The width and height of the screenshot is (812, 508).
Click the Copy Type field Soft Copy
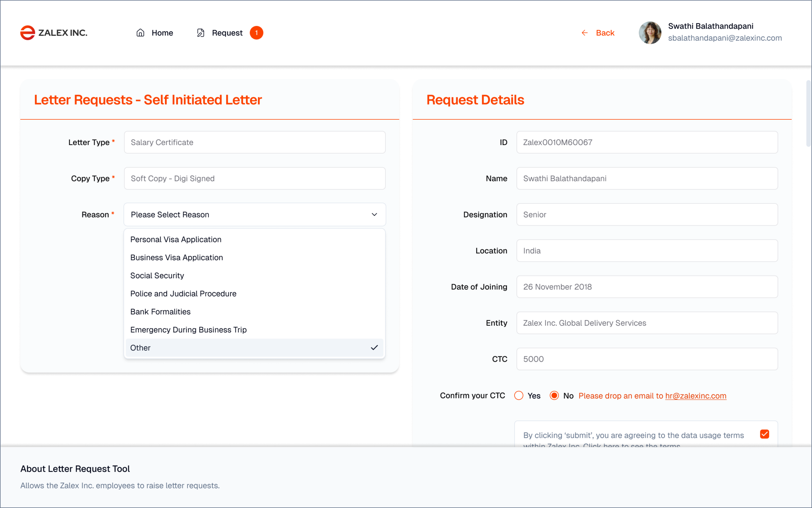[x=255, y=178]
